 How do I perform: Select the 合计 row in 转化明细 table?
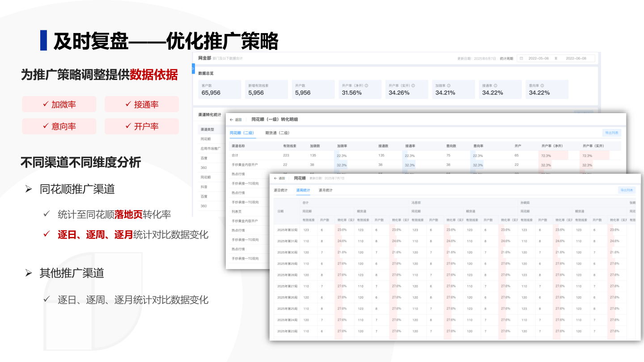pos(425,155)
